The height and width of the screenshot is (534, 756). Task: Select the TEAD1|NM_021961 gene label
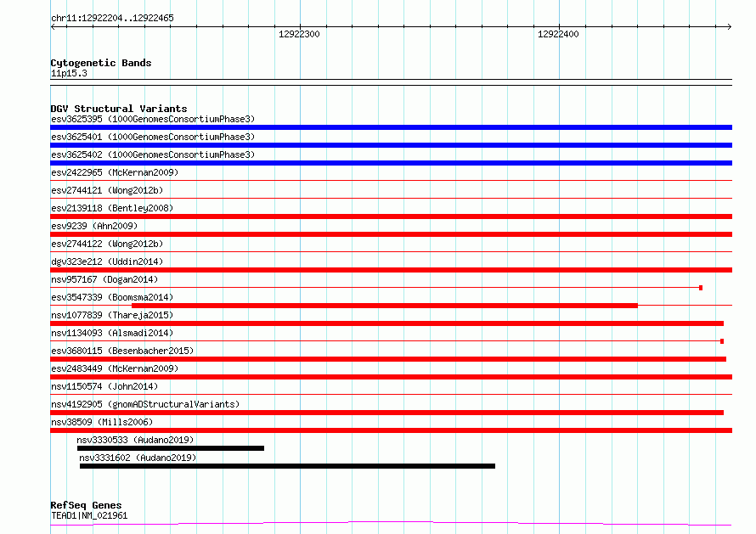click(x=89, y=515)
